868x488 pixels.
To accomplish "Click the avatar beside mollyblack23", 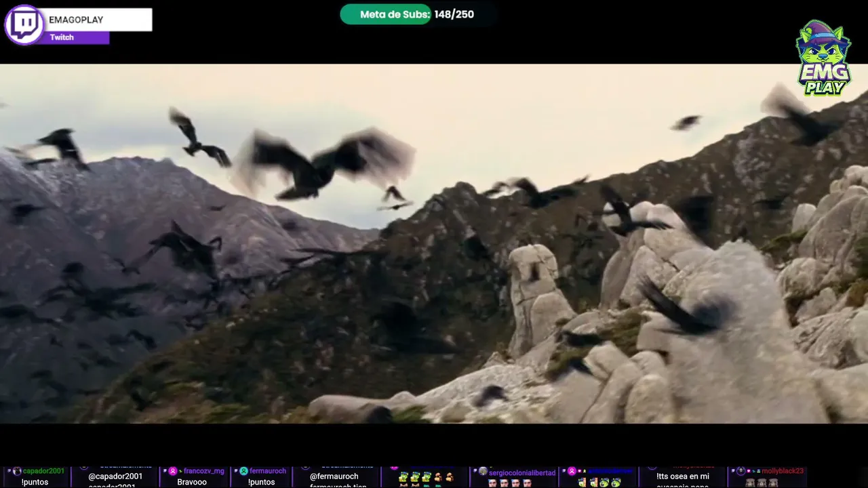I will point(741,471).
